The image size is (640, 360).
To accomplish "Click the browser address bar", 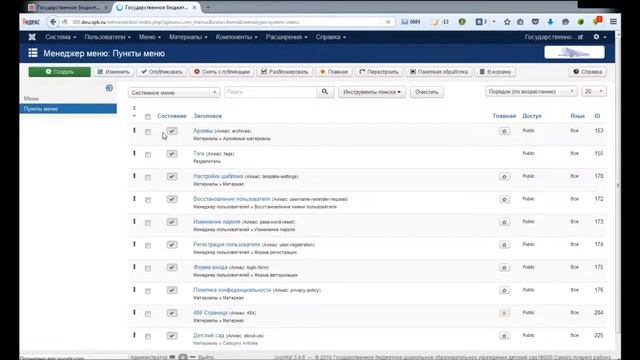I will click(229, 22).
